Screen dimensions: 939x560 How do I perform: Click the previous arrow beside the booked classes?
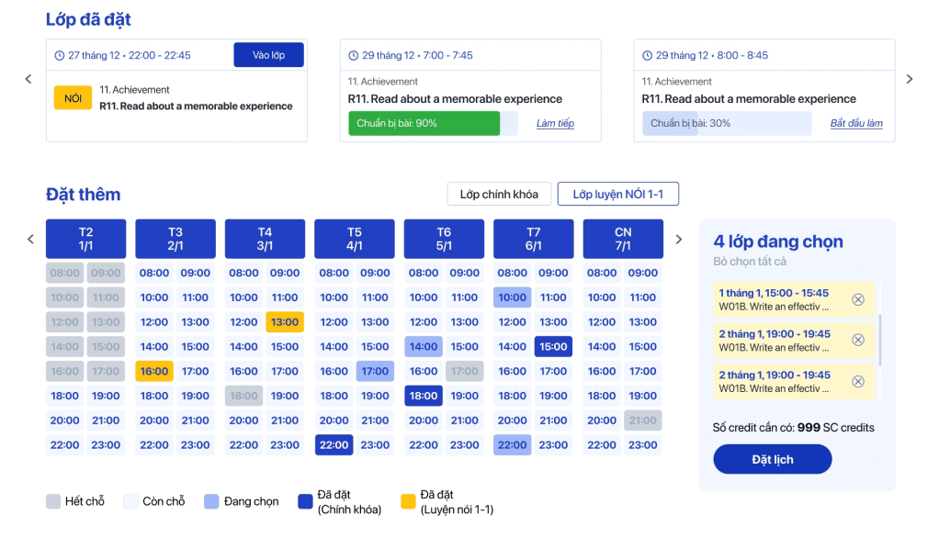pyautogui.click(x=28, y=80)
